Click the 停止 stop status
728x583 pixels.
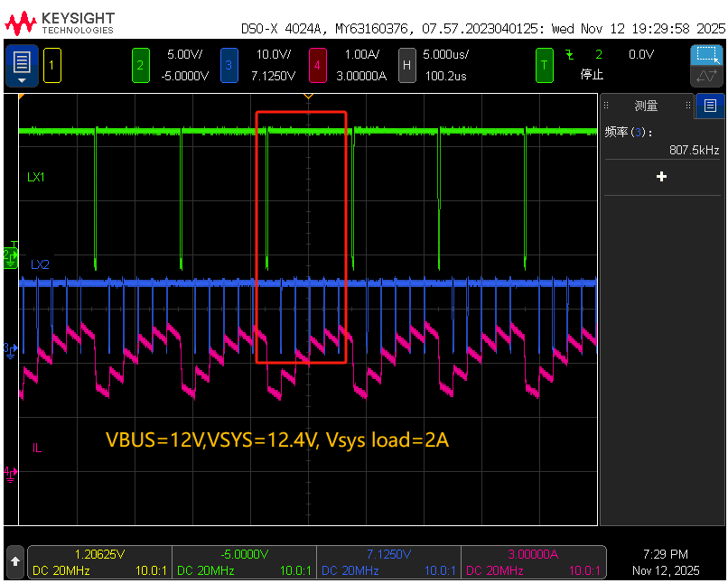click(x=592, y=75)
